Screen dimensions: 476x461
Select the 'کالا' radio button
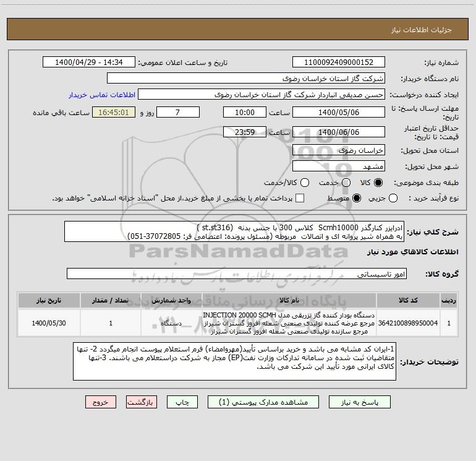(x=378, y=183)
